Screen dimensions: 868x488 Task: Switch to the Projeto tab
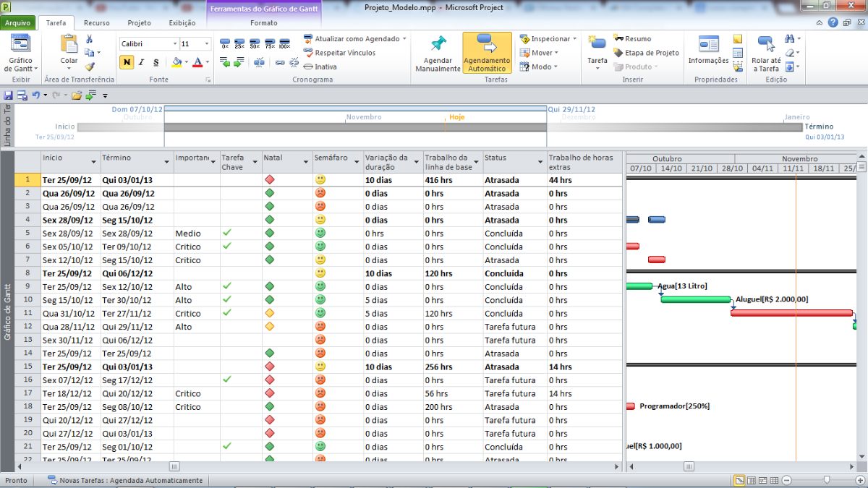(x=140, y=22)
